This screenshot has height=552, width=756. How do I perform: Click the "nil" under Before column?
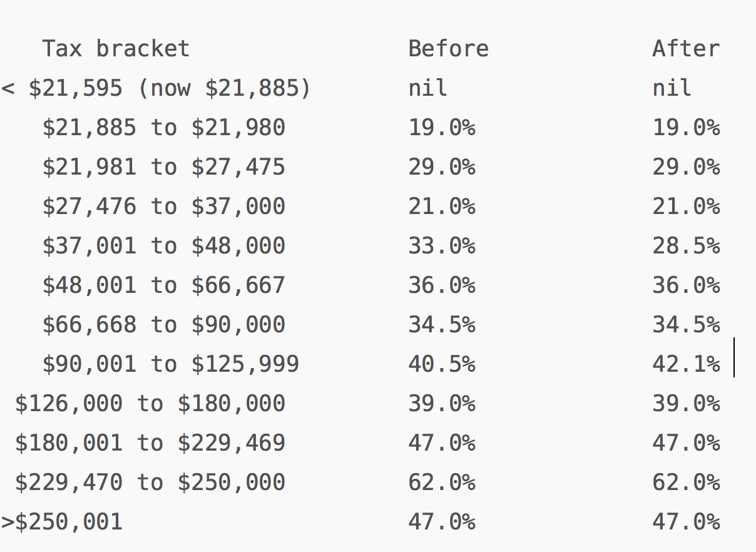pyautogui.click(x=428, y=88)
